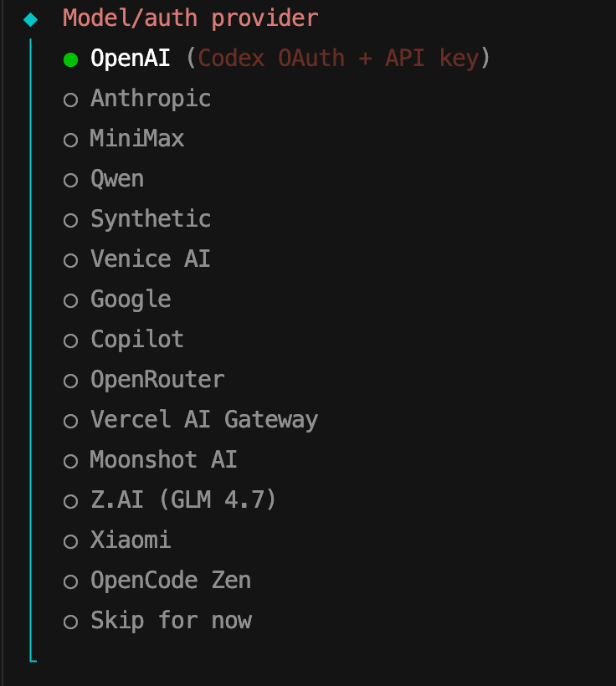Screen dimensions: 616x686
Task: Click the Vercel AI Gateway option
Action: click(204, 420)
